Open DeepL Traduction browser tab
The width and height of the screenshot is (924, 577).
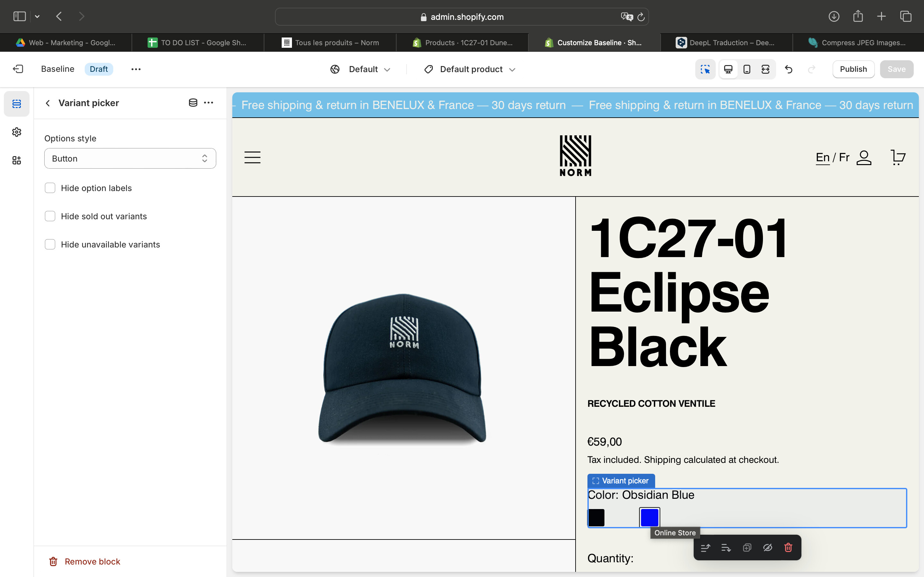(x=726, y=43)
